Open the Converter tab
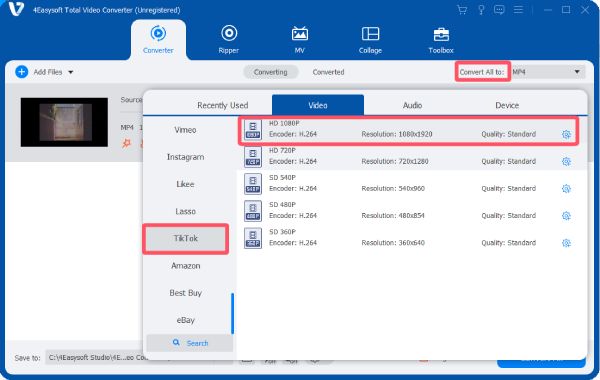This screenshot has width=600, height=380. pos(158,39)
